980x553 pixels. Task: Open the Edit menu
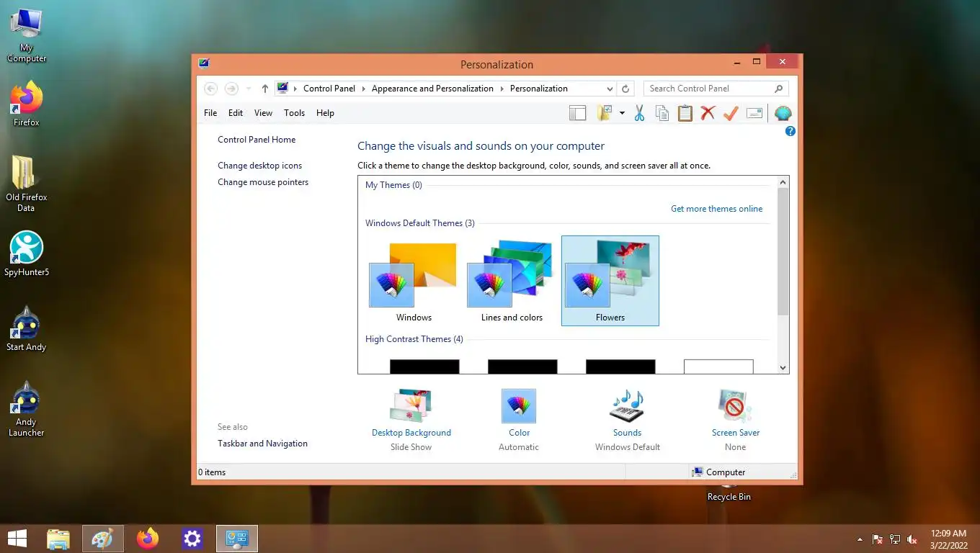236,113
